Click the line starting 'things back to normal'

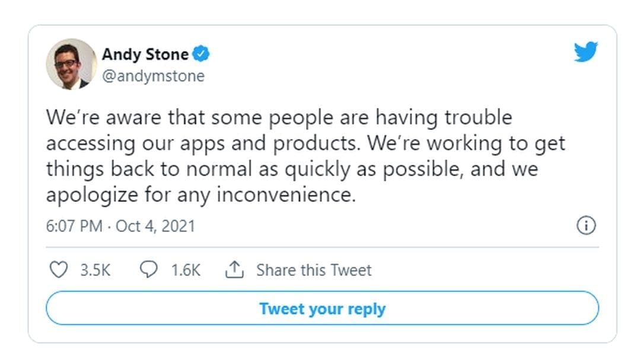tap(292, 169)
